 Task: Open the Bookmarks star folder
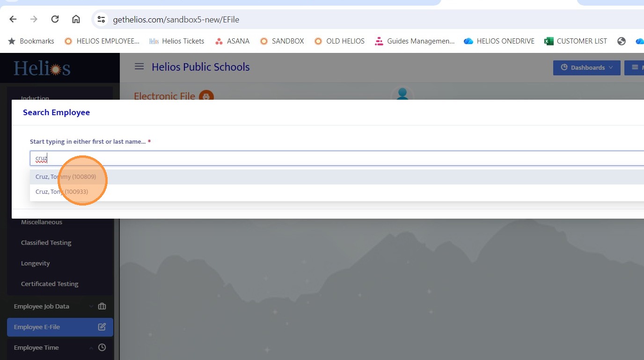pyautogui.click(x=31, y=41)
